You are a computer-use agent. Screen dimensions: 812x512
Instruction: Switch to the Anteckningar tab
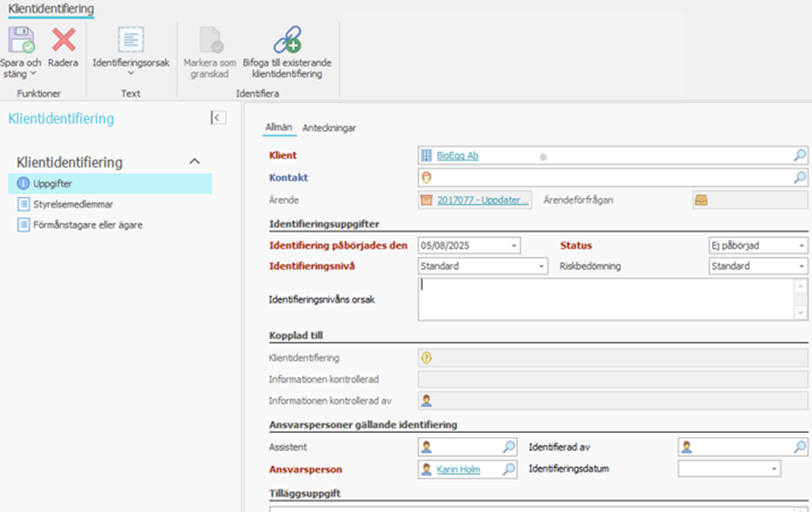tap(329, 127)
